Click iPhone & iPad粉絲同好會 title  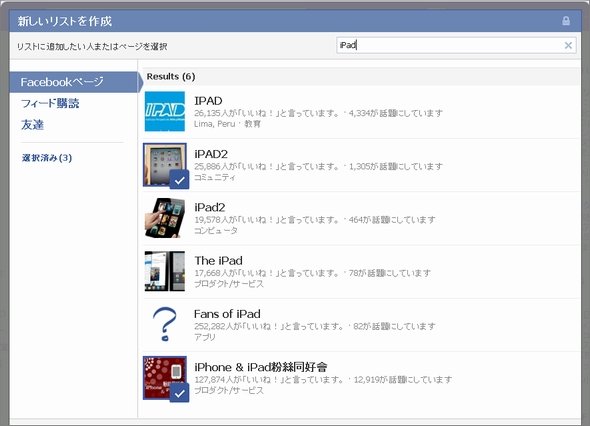point(260,367)
